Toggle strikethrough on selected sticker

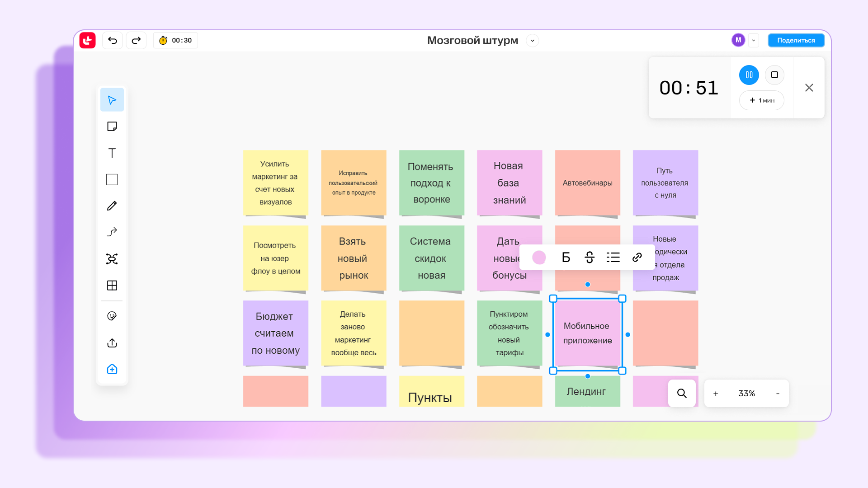coord(590,258)
